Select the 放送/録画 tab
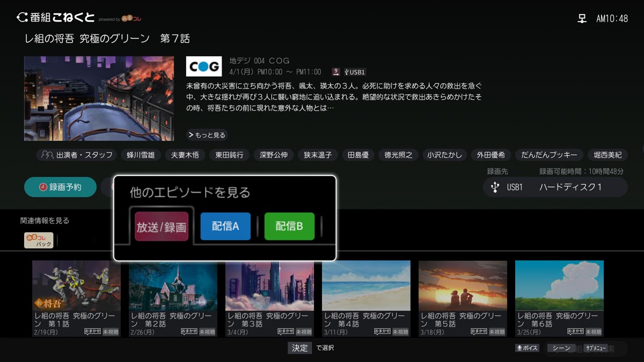This screenshot has height=362, width=644. point(162,227)
